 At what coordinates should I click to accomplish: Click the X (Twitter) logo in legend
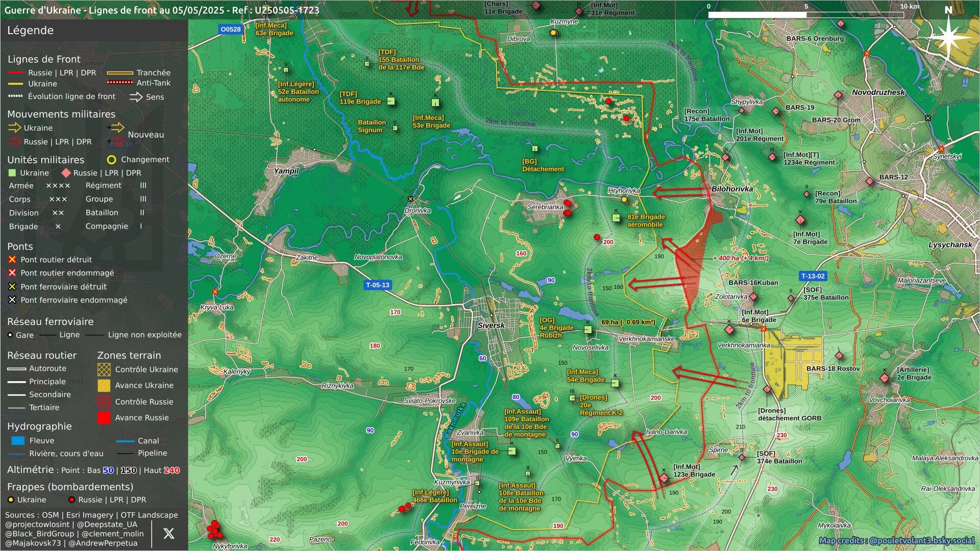(168, 533)
